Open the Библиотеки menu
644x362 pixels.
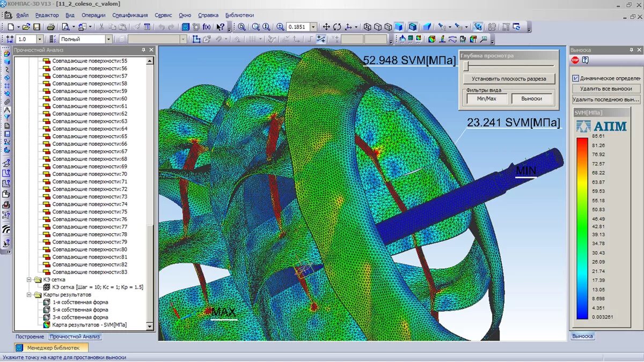pos(240,16)
